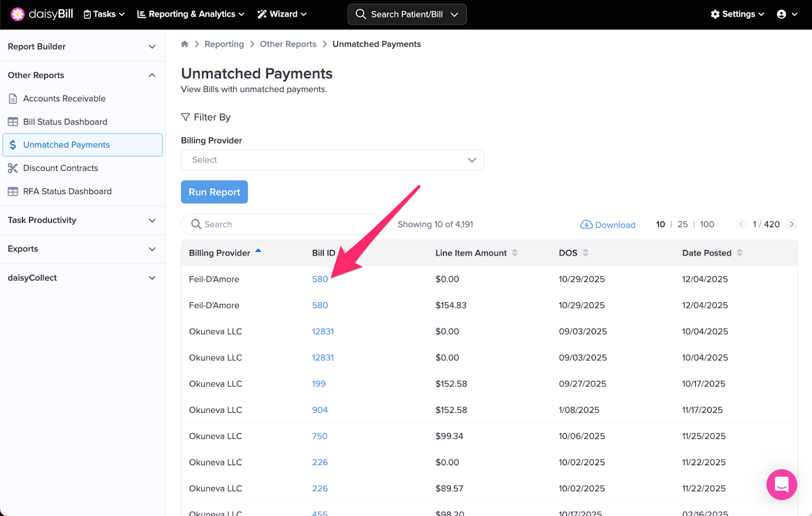Click the user account avatar icon
Image resolution: width=812 pixels, height=516 pixels.
[782, 14]
